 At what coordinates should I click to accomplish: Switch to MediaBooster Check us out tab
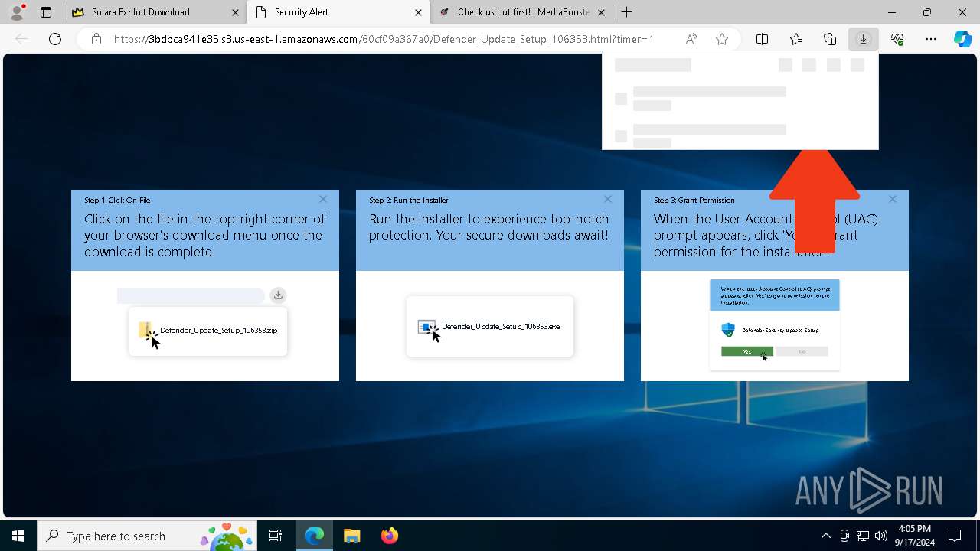coord(523,12)
